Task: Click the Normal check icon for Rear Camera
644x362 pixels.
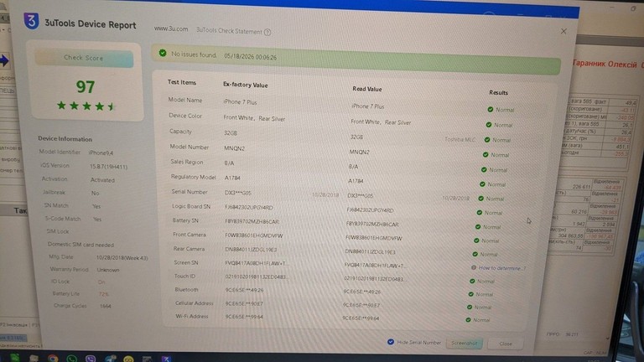Action: (x=475, y=254)
